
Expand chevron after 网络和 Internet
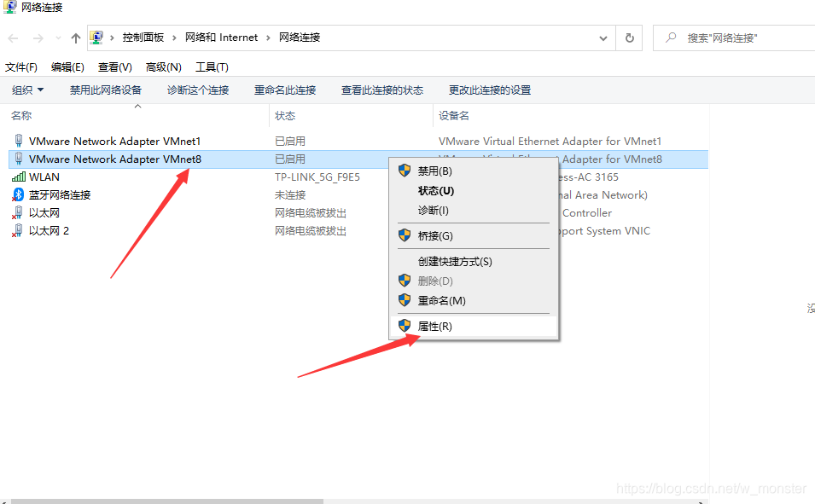pyautogui.click(x=268, y=38)
